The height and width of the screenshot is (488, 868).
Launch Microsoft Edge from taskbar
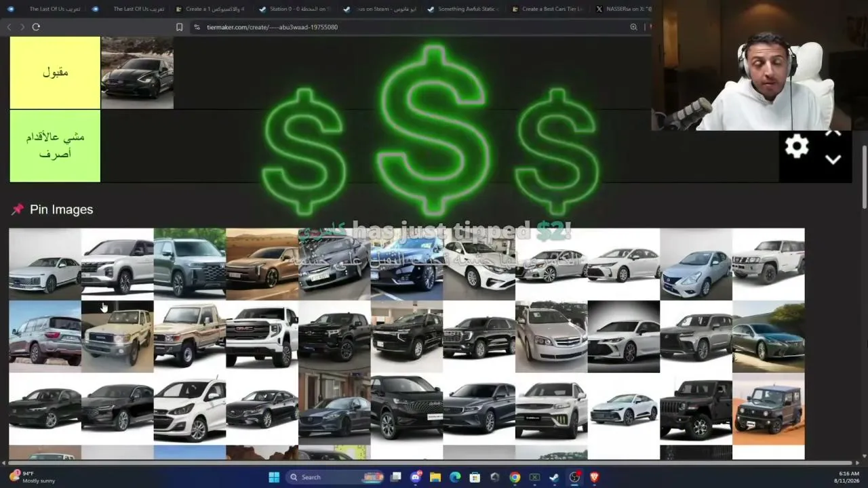click(x=455, y=477)
